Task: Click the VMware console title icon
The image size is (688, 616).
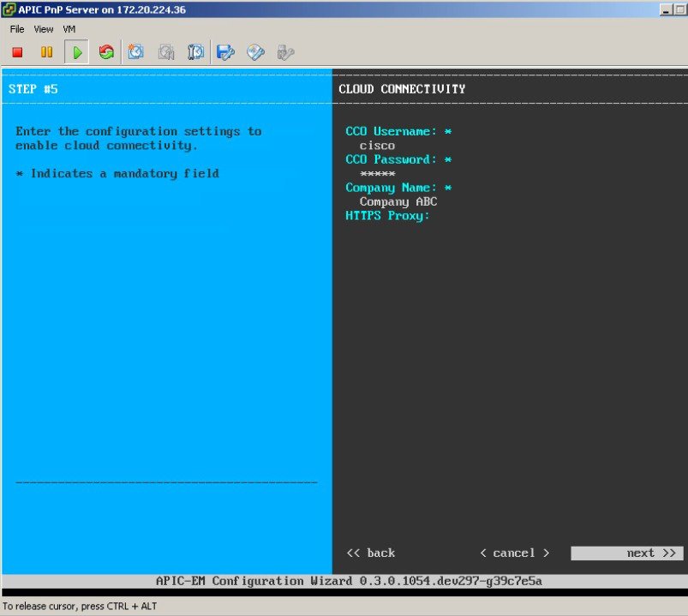Action: (9, 9)
